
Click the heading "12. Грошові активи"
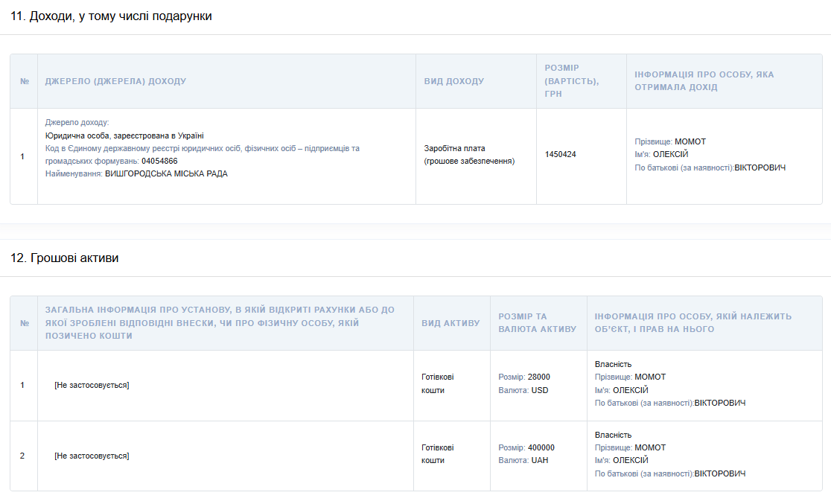[x=64, y=258]
